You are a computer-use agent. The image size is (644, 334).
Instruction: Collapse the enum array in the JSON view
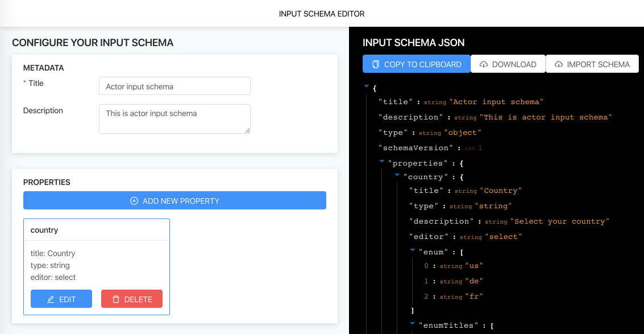click(412, 250)
